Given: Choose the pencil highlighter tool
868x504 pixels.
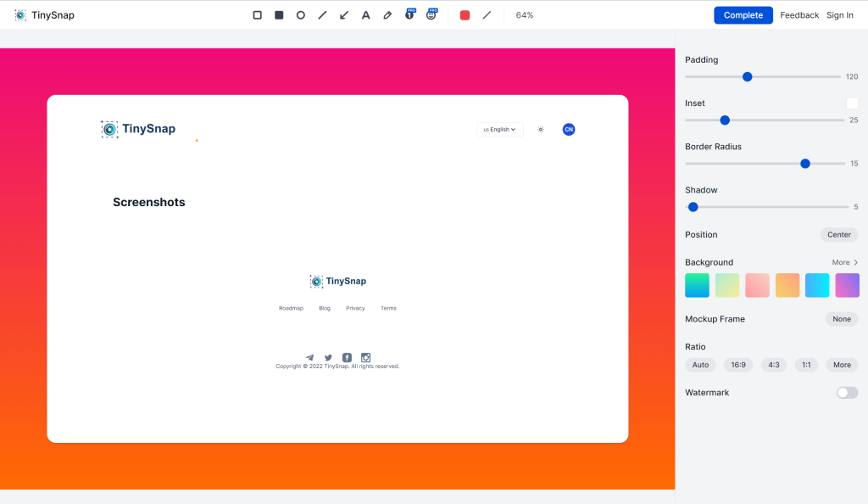Looking at the screenshot, I should [387, 15].
